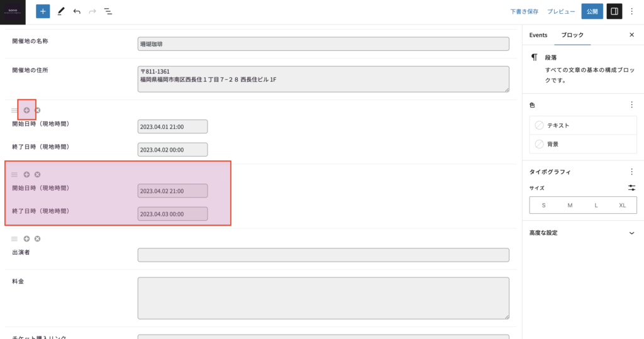Click the Undo arrow icon

[x=77, y=11]
